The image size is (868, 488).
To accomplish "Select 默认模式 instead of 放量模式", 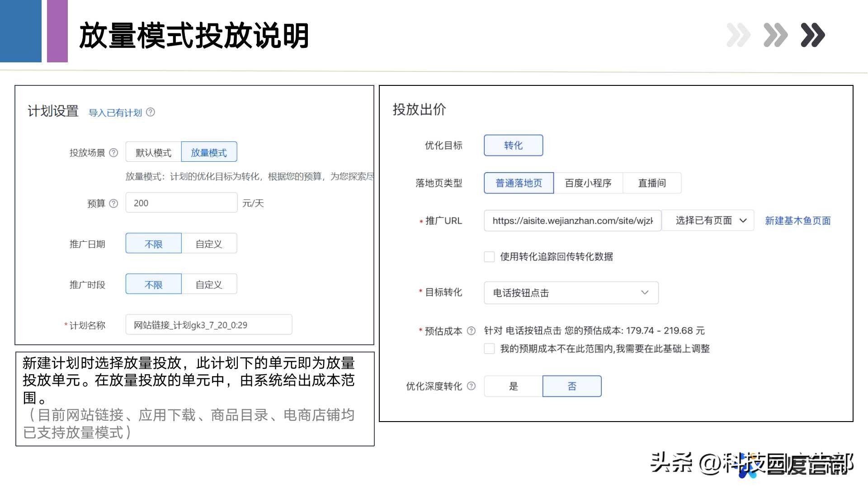I will tap(152, 152).
